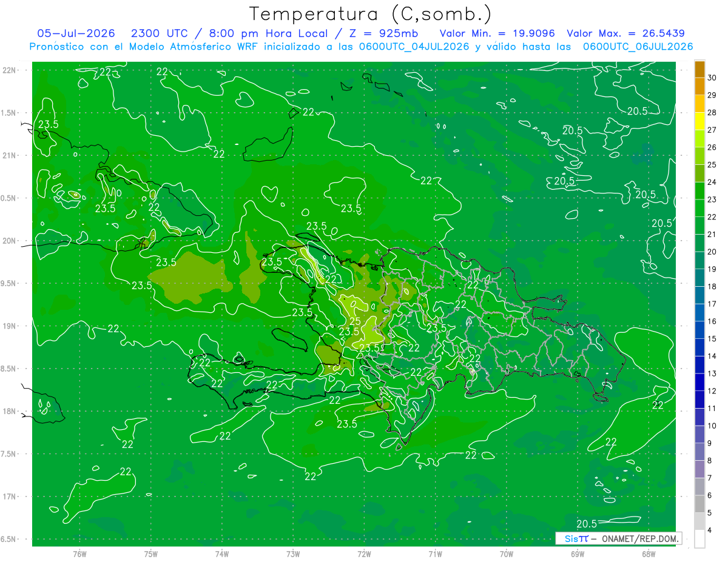This screenshot has width=728, height=562.
Task: Click 'Pronóstico con el Modelo Atmósferico WRF' text
Action: 145,47
